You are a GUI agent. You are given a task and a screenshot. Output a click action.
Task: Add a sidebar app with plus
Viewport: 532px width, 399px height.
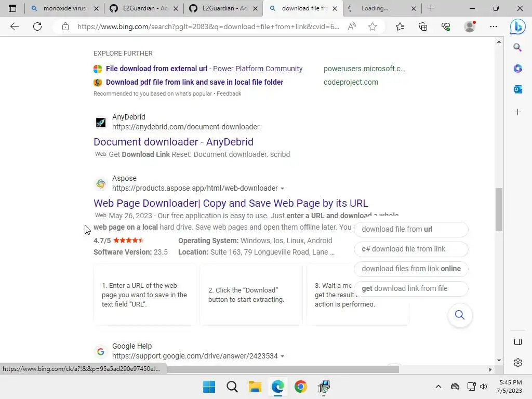click(518, 112)
